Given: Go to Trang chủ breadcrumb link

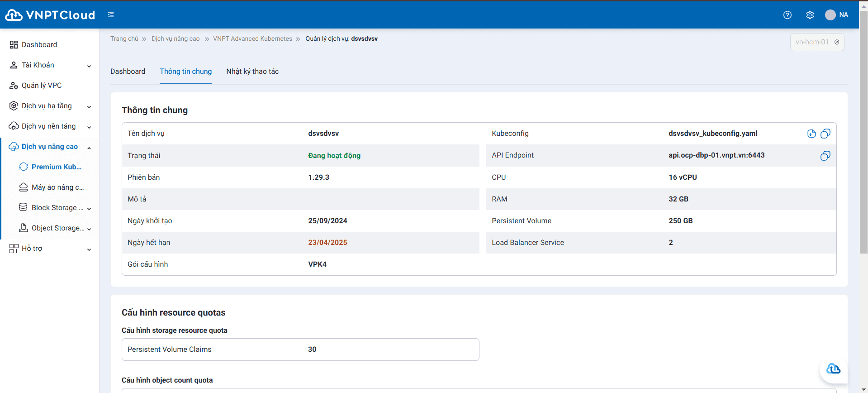Looking at the screenshot, I should [x=124, y=39].
